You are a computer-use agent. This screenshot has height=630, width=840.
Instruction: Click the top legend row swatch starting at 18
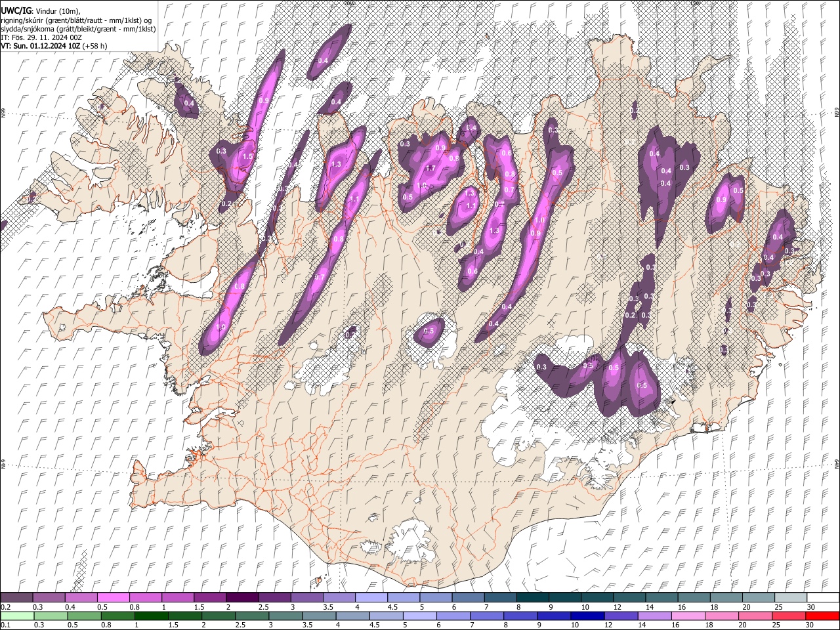coord(726,597)
